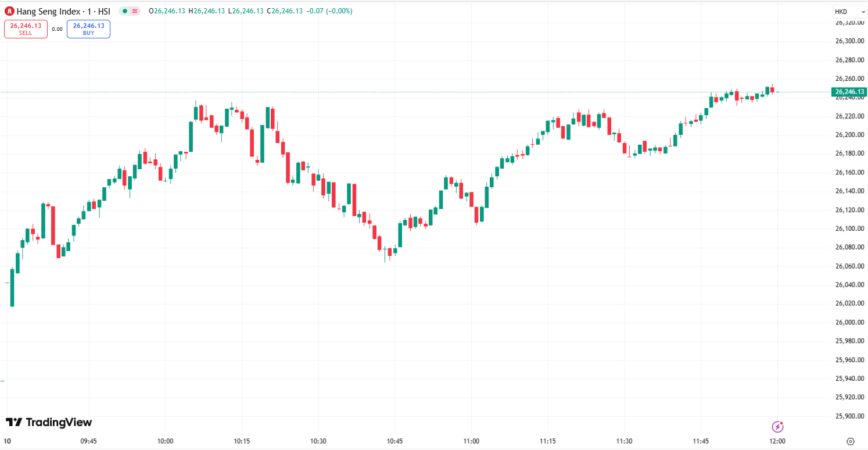Click the pink approximate-price wave icon
This screenshot has height=450, width=868.
pyautogui.click(x=134, y=11)
